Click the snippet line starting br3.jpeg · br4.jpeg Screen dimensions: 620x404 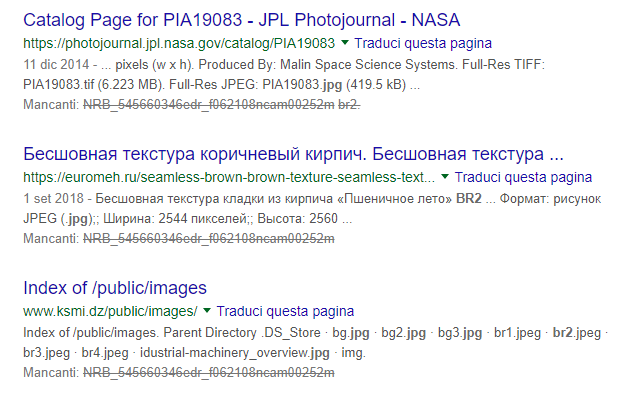(195, 353)
